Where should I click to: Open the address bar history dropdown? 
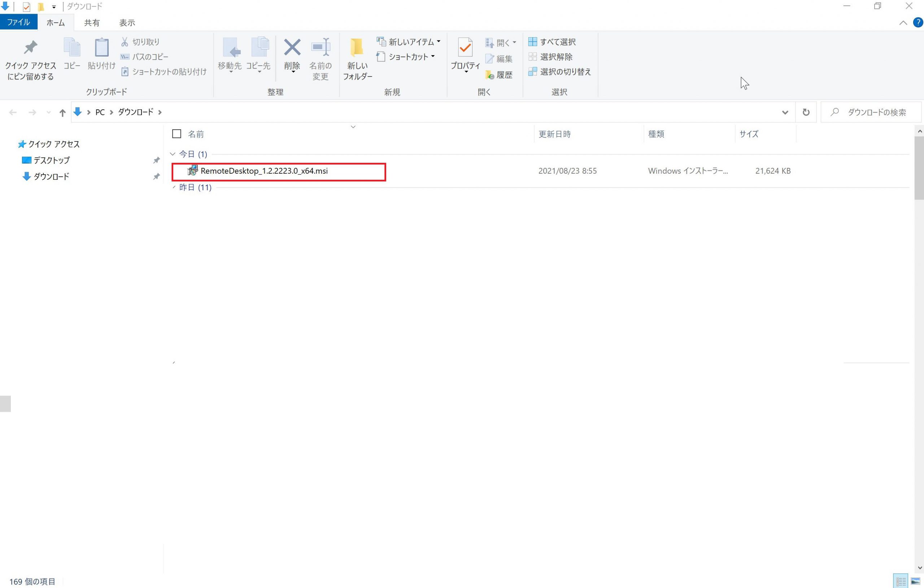tap(785, 113)
